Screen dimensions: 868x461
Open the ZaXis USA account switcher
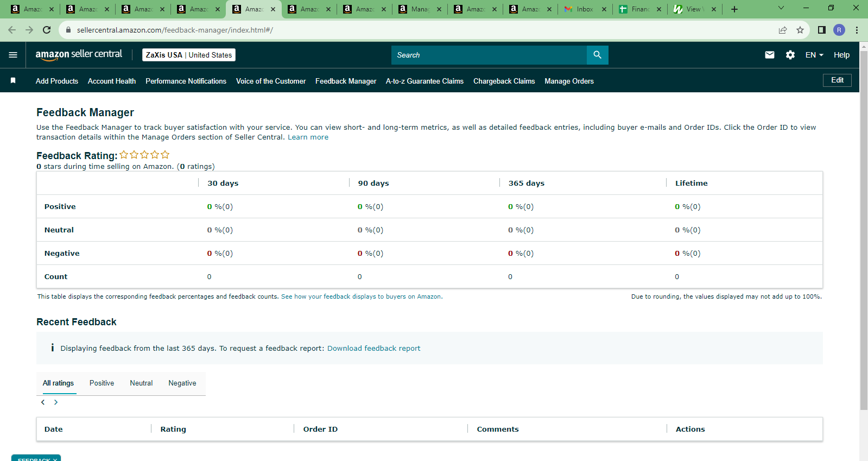189,55
